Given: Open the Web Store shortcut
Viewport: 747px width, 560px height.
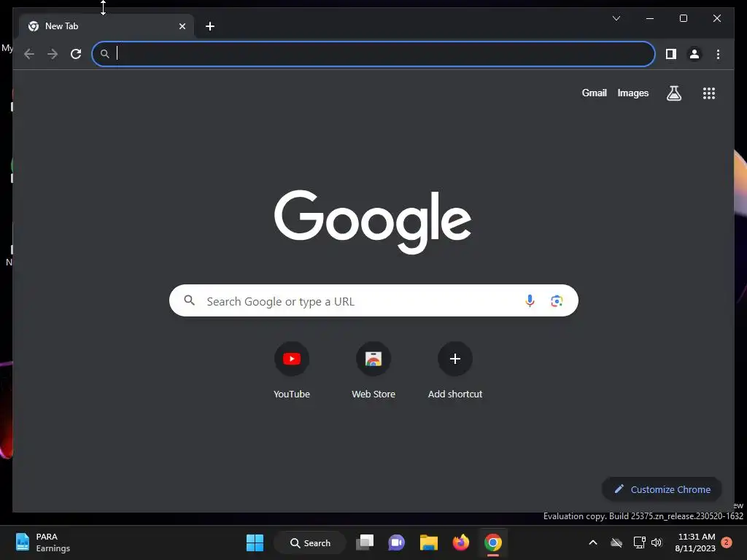Looking at the screenshot, I should pyautogui.click(x=373, y=370).
